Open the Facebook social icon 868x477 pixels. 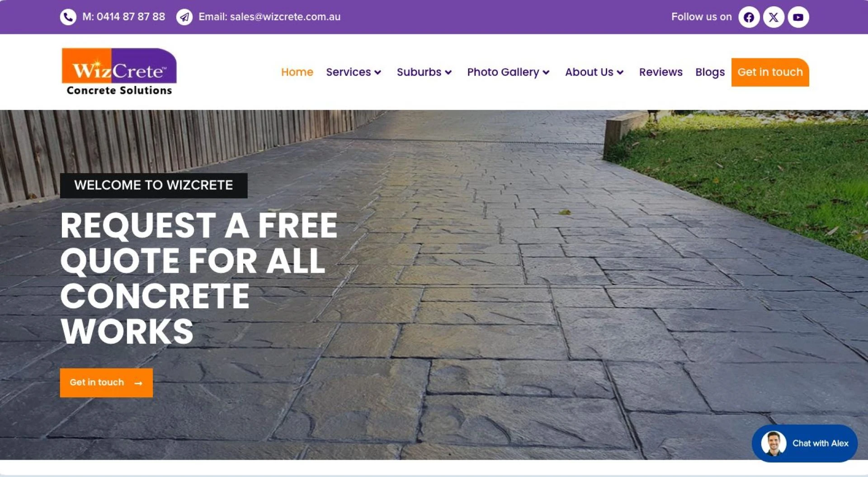pos(749,17)
